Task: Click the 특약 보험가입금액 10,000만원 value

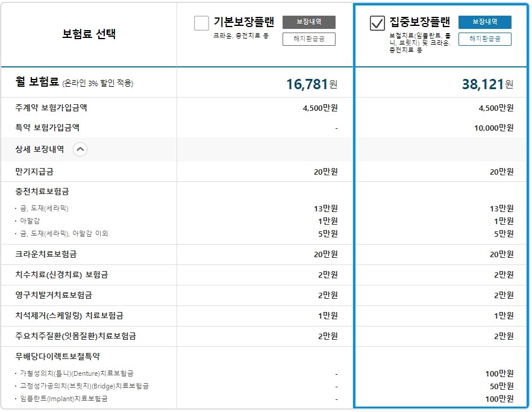Action: click(493, 128)
